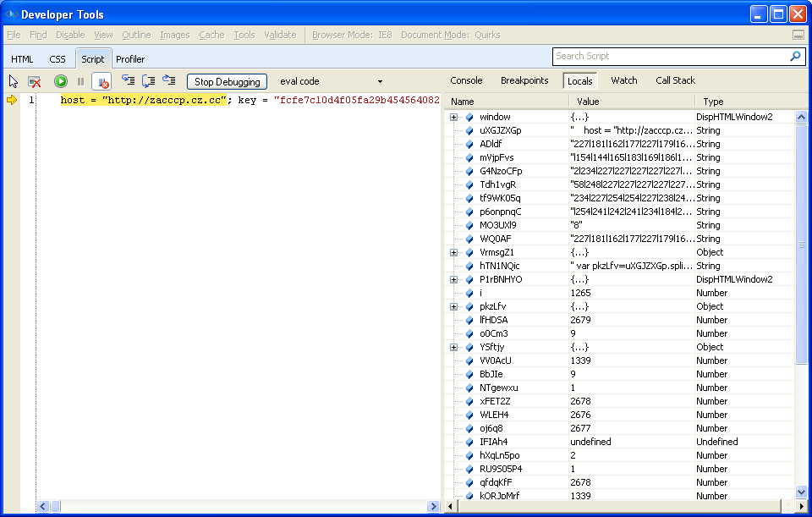Open the eval code script dropdown
812x517 pixels.
point(380,81)
